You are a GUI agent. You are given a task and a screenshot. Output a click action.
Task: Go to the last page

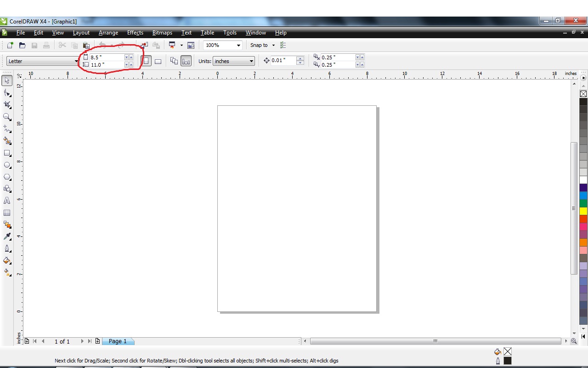pyautogui.click(x=90, y=341)
